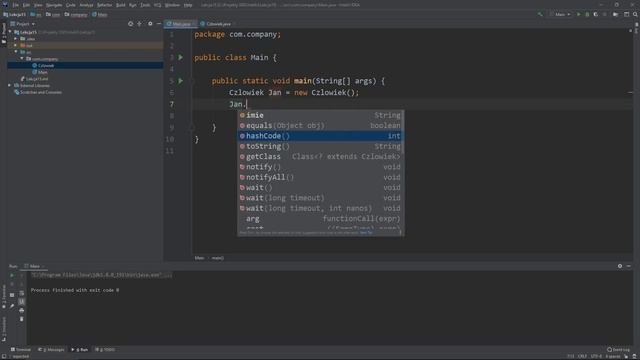Switch to Main.java editor tab
The height and width of the screenshot is (360, 640).
[x=181, y=24]
